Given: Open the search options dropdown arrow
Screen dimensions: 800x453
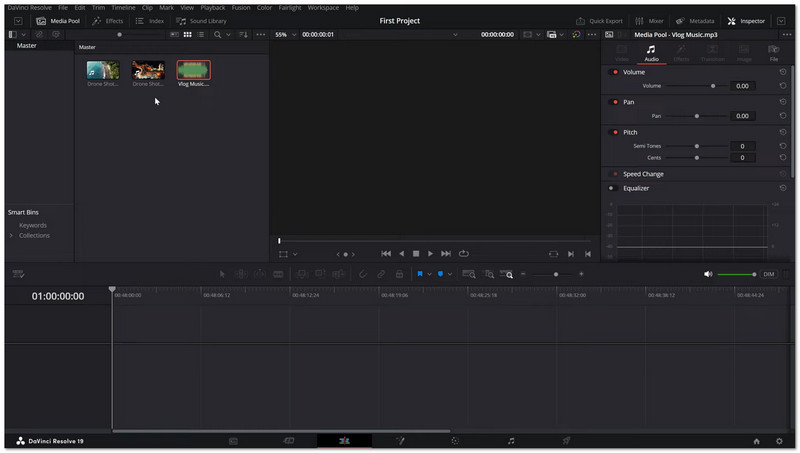Looking at the screenshot, I should [x=229, y=35].
